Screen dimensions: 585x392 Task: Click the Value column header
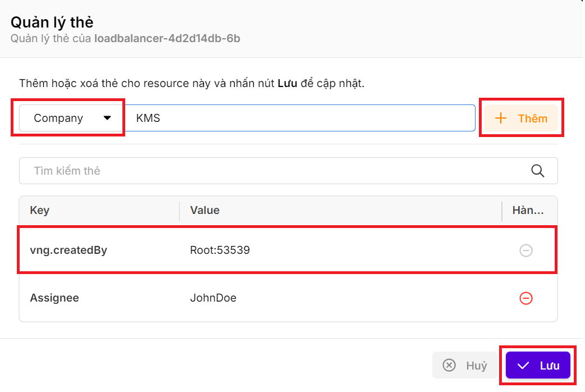(205, 211)
